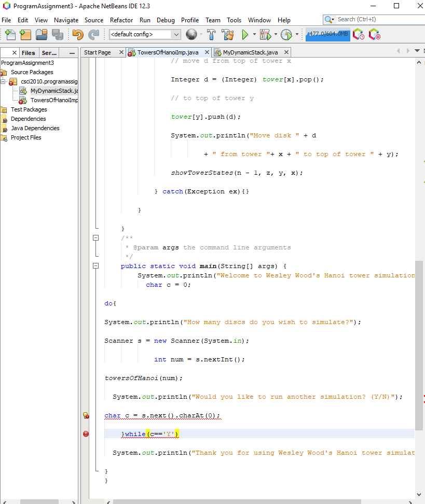425x504 pixels.
Task: Open the Run Project dropdown arrow
Action: [254, 34]
